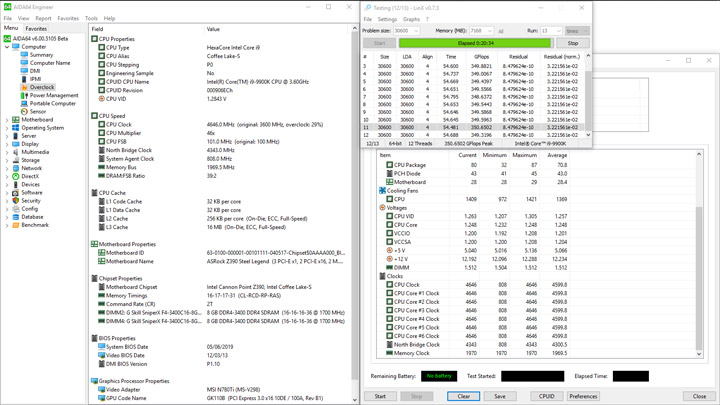Open the Computer Name tree entry
Image resolution: width=720 pixels, height=405 pixels.
tap(50, 63)
